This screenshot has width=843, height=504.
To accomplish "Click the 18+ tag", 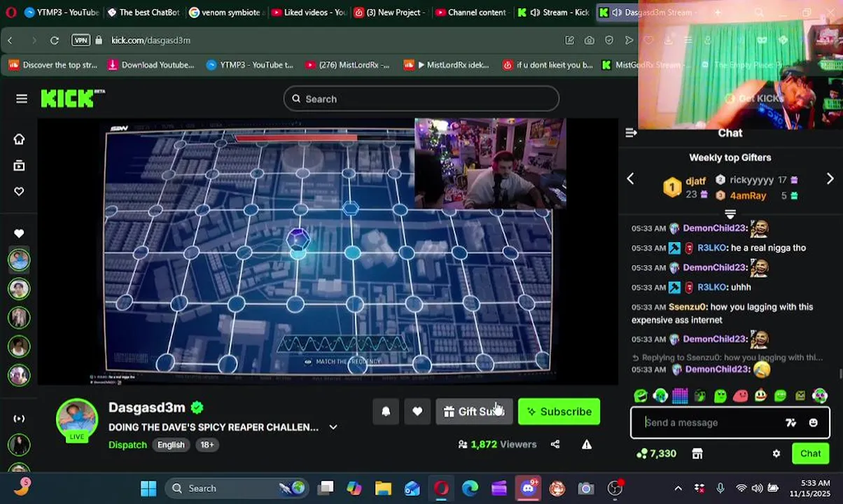I will pos(207,444).
